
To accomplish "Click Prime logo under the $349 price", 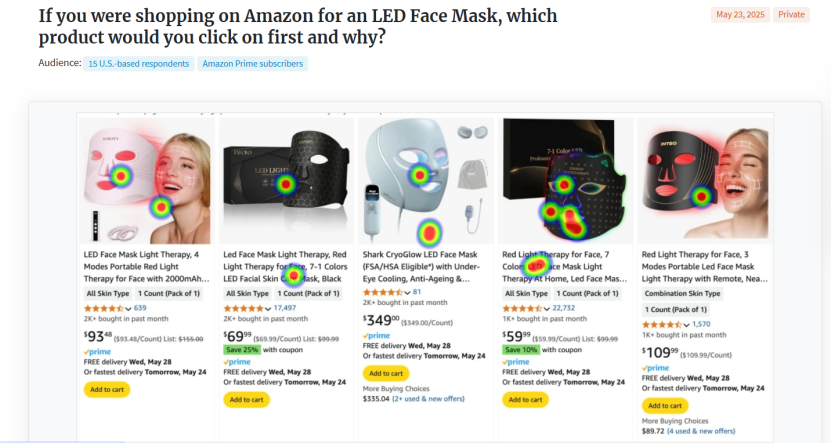I will coord(376,336).
